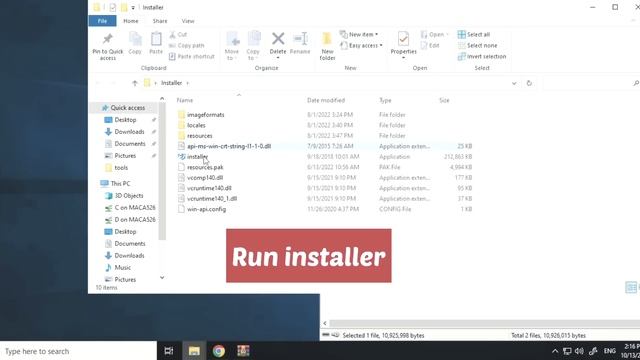Viewport: 640px width, 360px height.
Task: Click the volume icon in system tray
Action: 579,351
